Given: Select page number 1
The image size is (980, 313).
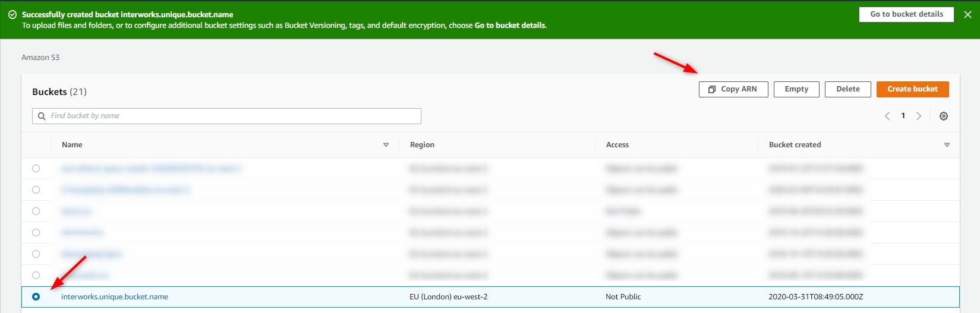Looking at the screenshot, I should pyautogui.click(x=903, y=116).
